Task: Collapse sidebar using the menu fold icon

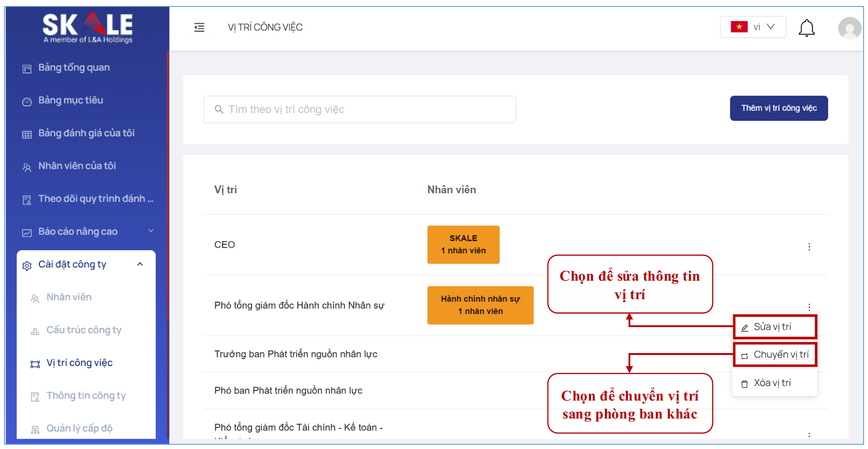Action: [x=199, y=27]
